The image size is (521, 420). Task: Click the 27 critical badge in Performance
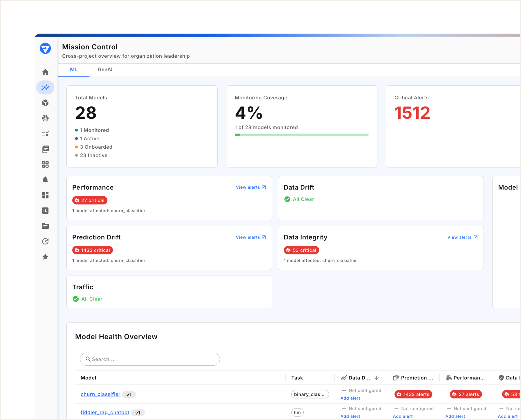click(x=90, y=200)
